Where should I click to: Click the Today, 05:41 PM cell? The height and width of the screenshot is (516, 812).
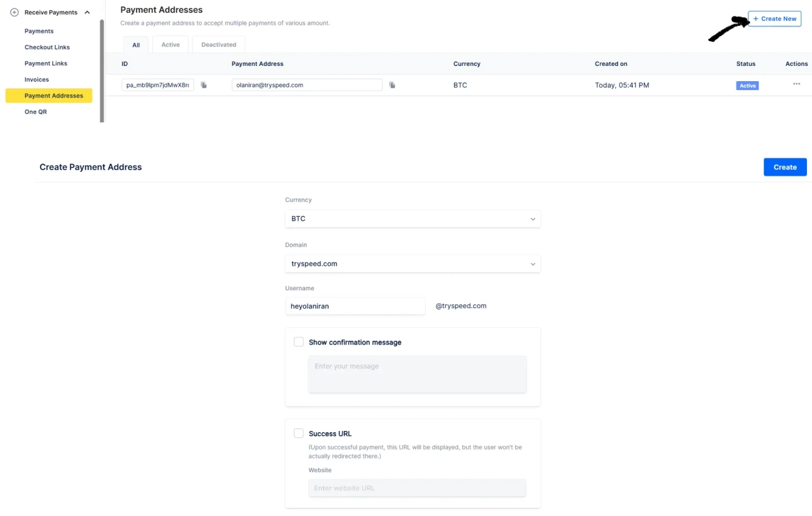(622, 85)
